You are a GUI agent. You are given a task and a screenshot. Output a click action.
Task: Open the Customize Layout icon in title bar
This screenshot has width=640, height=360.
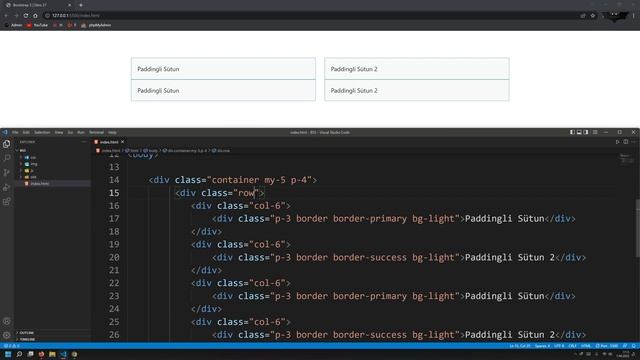coord(595,132)
